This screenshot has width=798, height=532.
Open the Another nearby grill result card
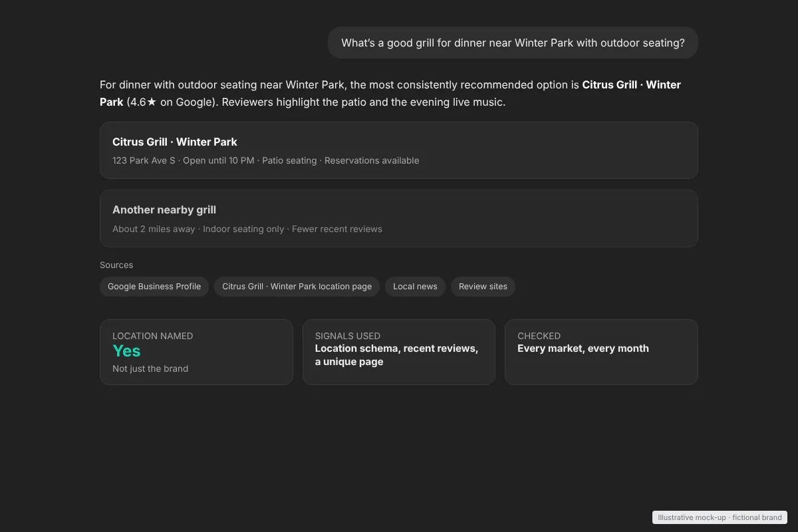(399, 218)
